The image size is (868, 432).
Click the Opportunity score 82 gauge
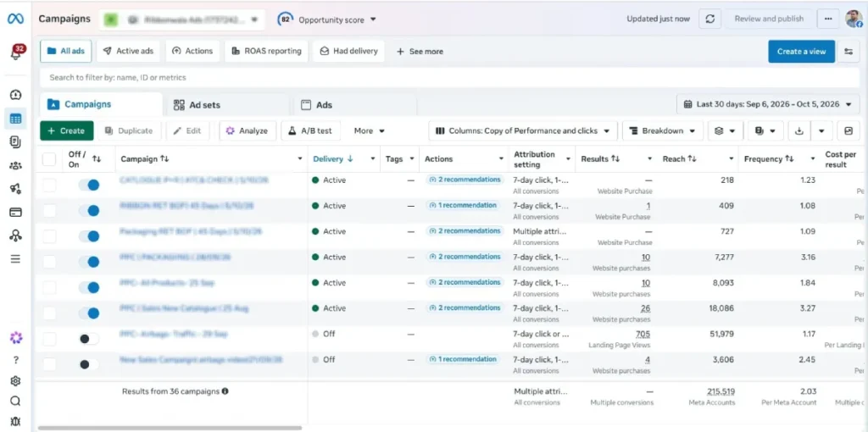pos(285,19)
